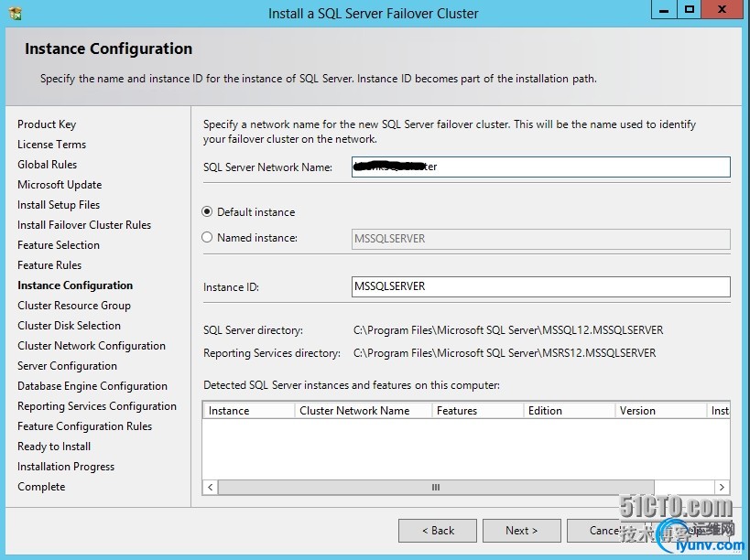750x560 pixels.
Task: Click the Version column header
Action: point(660,411)
